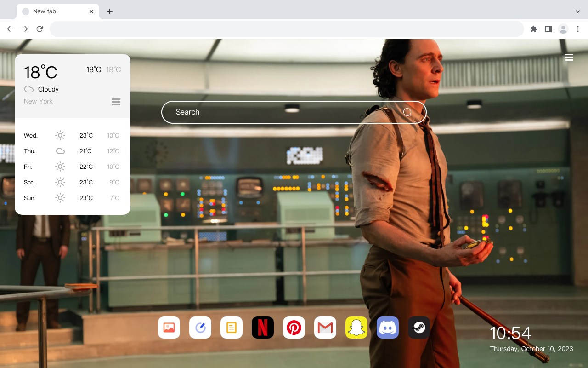Image resolution: width=588 pixels, height=368 pixels.
Task: Select the Thu. forecast row label
Action: coord(30,151)
